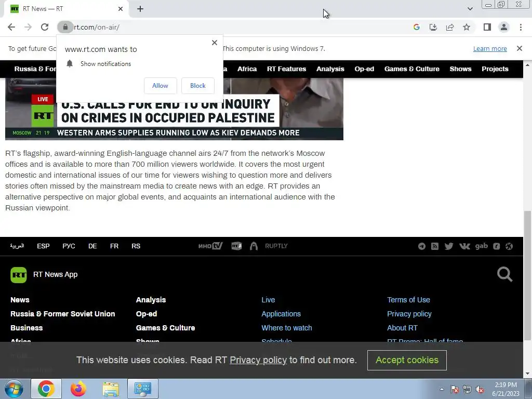Viewport: 532px width, 399px height.
Task: Click the address bar URL
Action: tap(97, 27)
